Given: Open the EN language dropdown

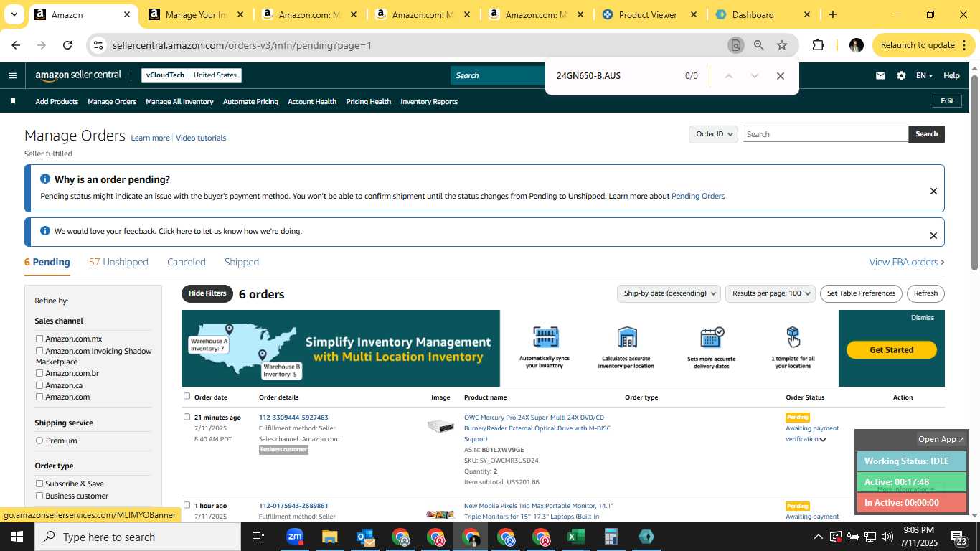Looking at the screenshot, I should point(924,75).
